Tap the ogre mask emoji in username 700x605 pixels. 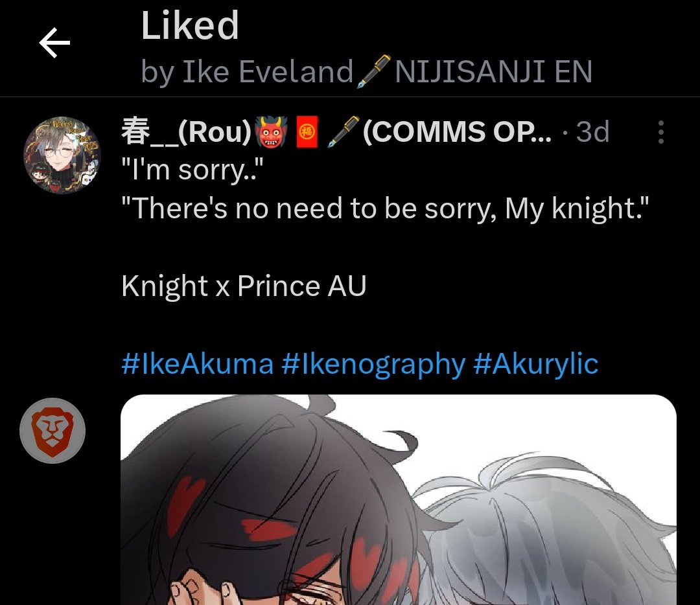click(x=271, y=132)
